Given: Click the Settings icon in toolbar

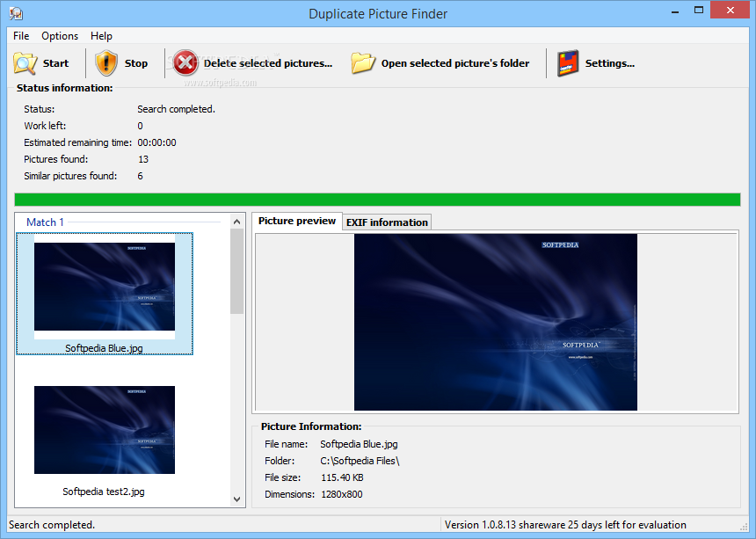Looking at the screenshot, I should click(568, 63).
